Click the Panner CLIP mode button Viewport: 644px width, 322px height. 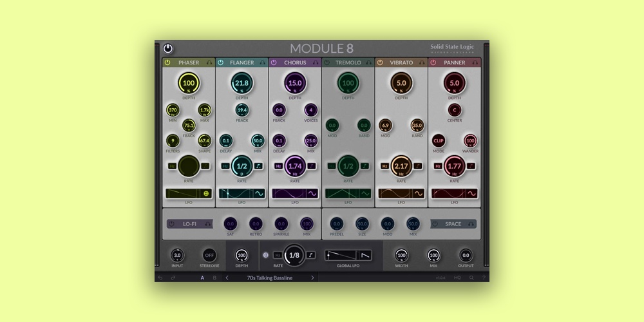[x=439, y=141]
